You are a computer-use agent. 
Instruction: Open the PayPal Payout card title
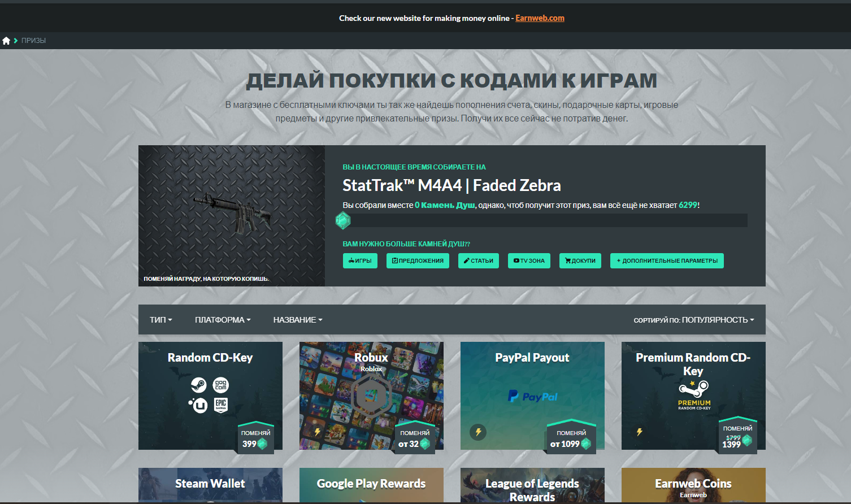point(532,358)
